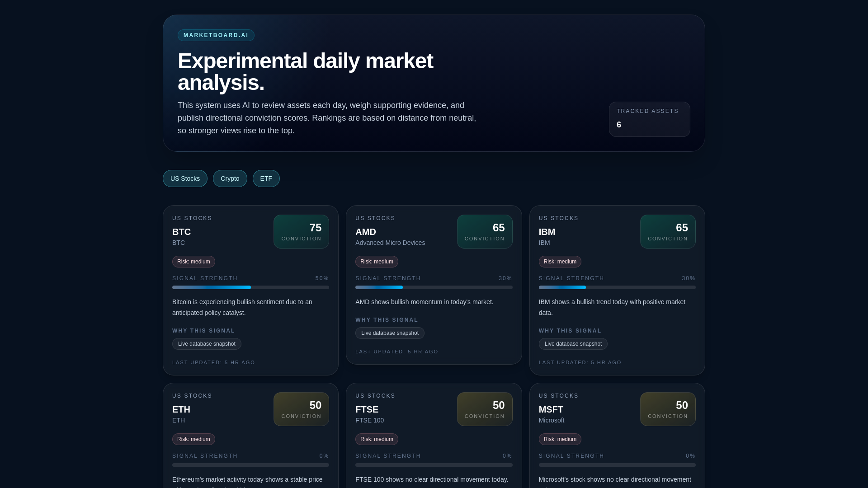Click the AMD 30% signal strength value

coord(505,278)
